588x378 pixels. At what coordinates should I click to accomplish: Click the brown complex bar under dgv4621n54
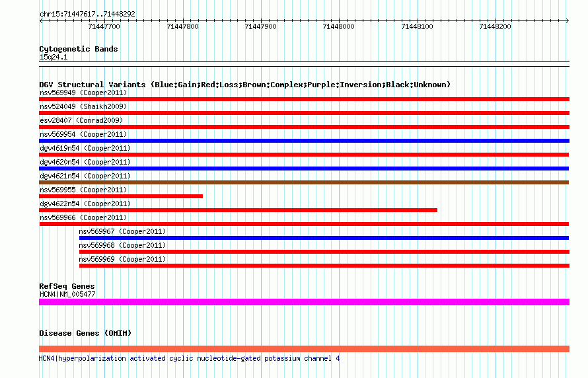pos(304,182)
